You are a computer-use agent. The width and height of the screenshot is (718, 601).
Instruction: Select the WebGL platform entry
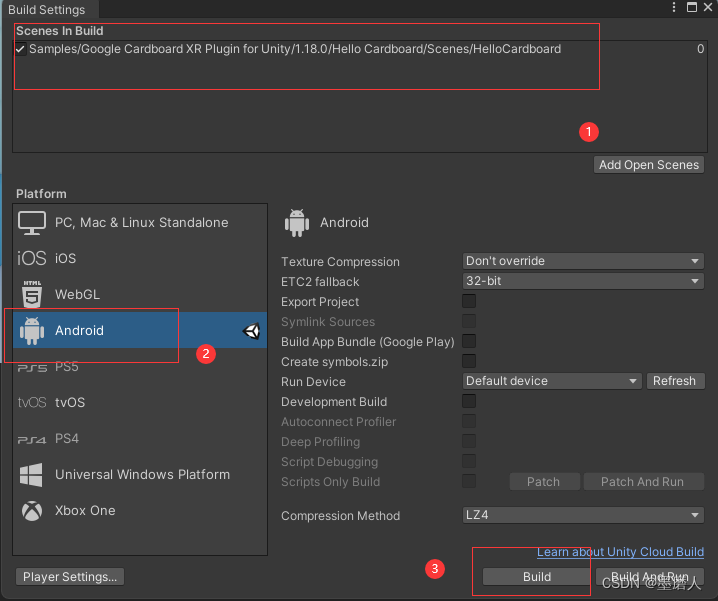click(140, 294)
